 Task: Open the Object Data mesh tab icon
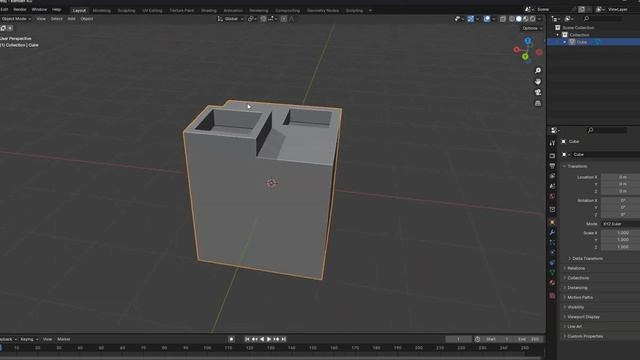click(552, 272)
